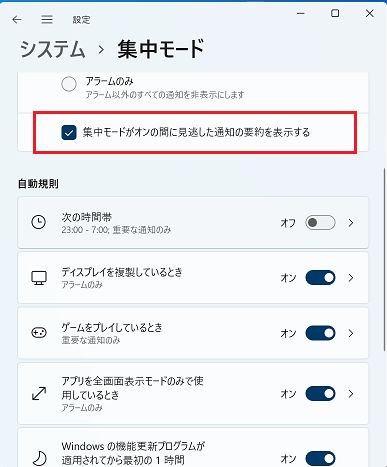Image resolution: width=387 pixels, height=467 pixels.
Task: Expand the ディスプレイを複製しているとき chevron
Action: click(351, 278)
